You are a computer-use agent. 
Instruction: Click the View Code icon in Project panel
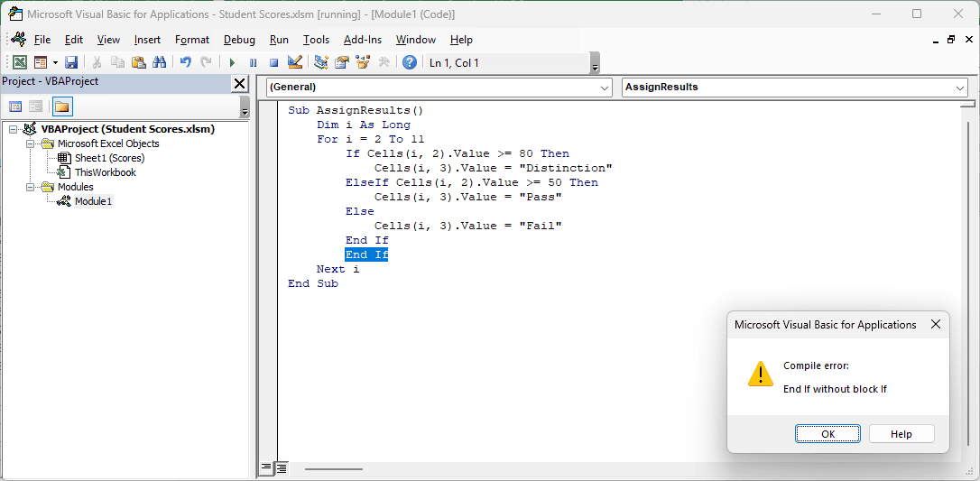tap(15, 106)
